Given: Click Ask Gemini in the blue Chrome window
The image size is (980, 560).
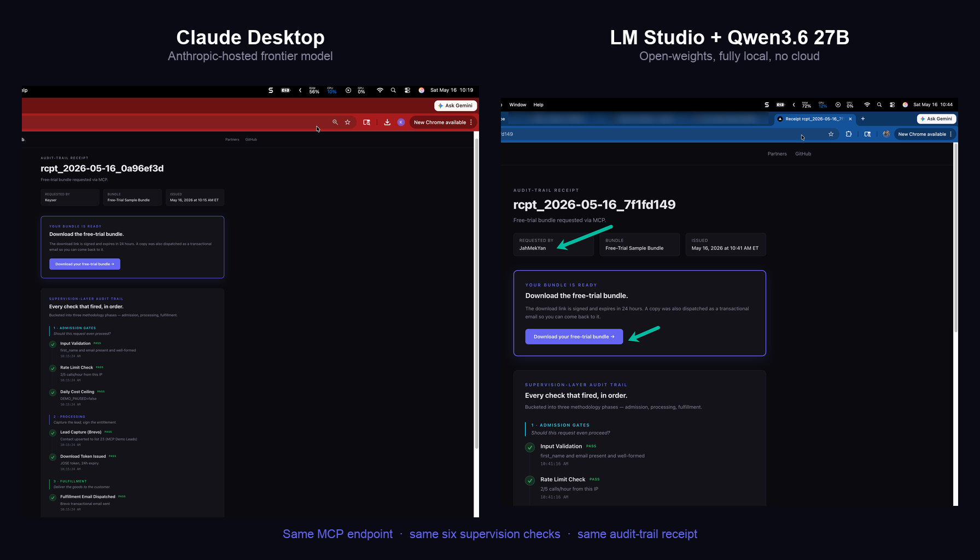Looking at the screenshot, I should (936, 119).
